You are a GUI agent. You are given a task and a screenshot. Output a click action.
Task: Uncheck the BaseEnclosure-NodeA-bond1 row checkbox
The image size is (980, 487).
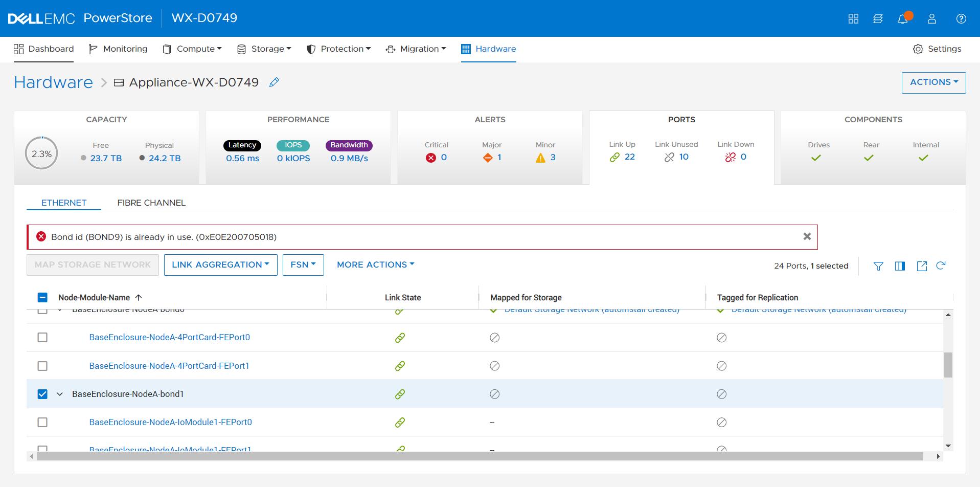click(x=42, y=394)
